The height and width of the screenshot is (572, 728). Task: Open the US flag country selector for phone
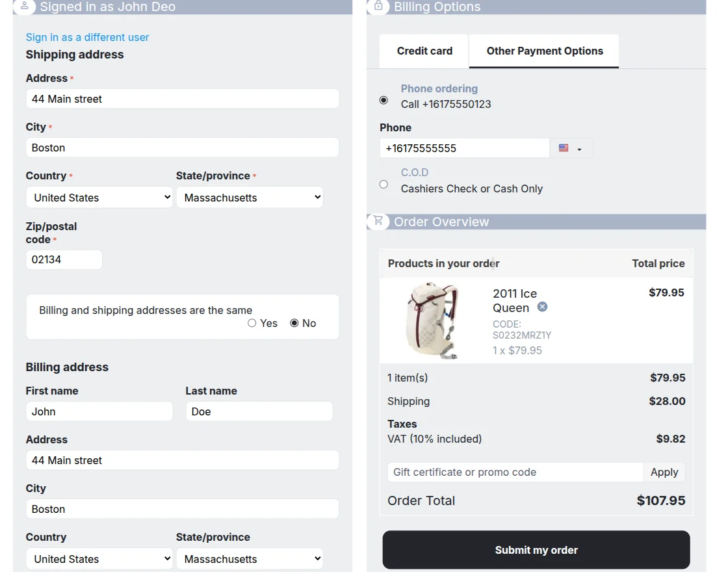click(x=572, y=148)
